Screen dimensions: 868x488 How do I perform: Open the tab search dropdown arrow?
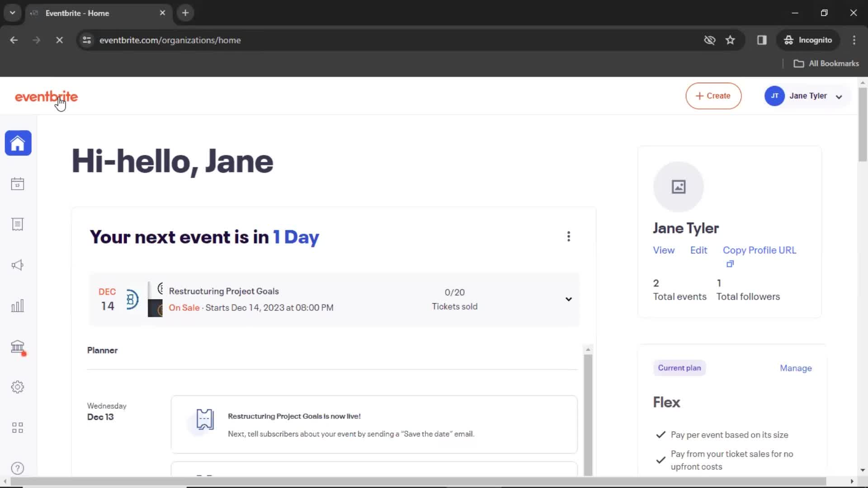click(x=13, y=13)
